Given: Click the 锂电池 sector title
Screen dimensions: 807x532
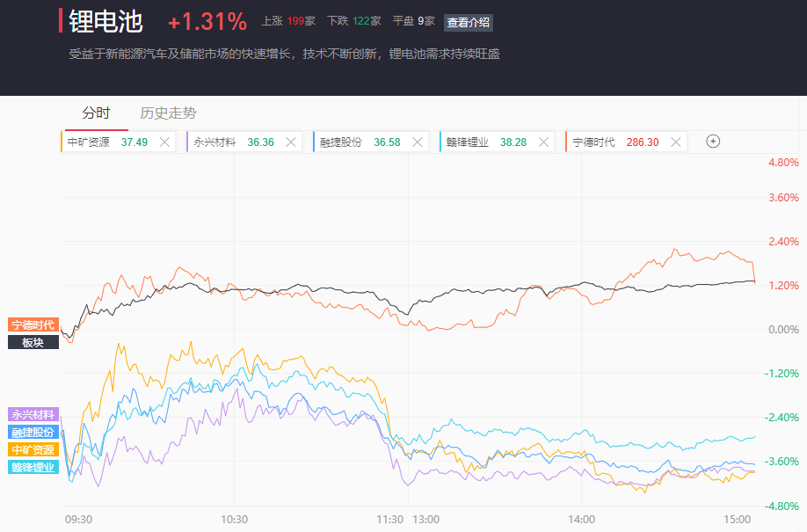Looking at the screenshot, I should click(x=105, y=21).
